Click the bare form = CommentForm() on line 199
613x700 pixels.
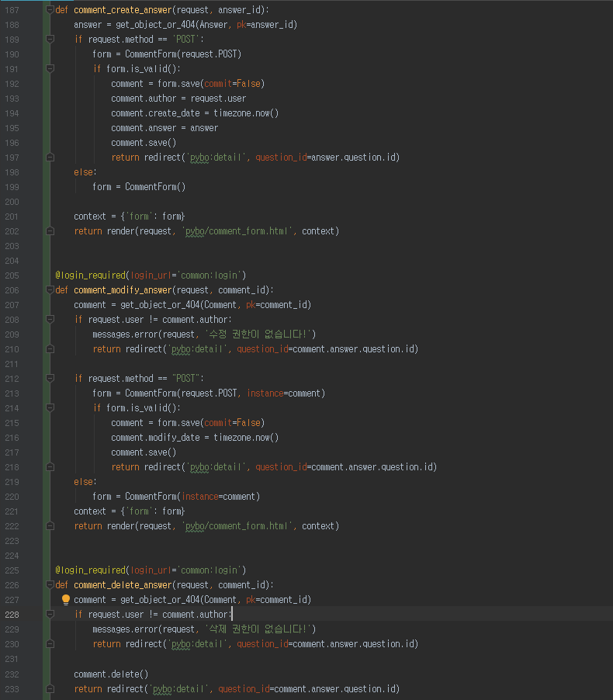(139, 186)
